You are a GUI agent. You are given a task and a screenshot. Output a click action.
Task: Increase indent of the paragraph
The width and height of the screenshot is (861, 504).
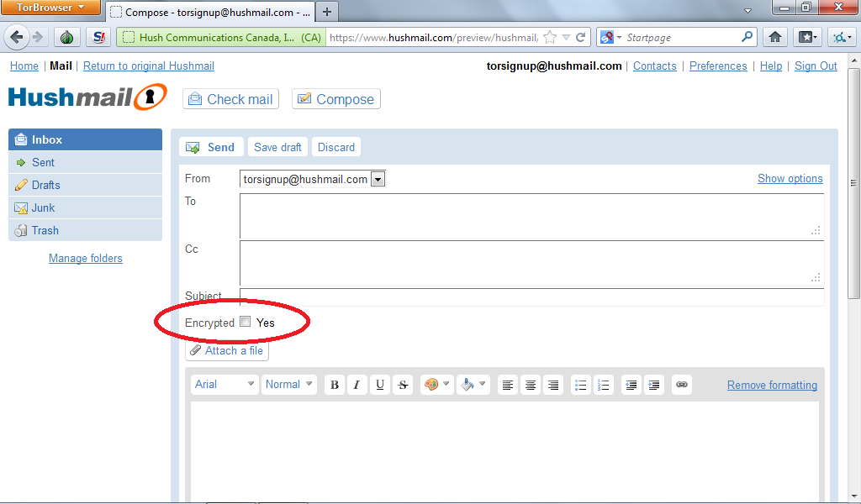pyautogui.click(x=654, y=385)
